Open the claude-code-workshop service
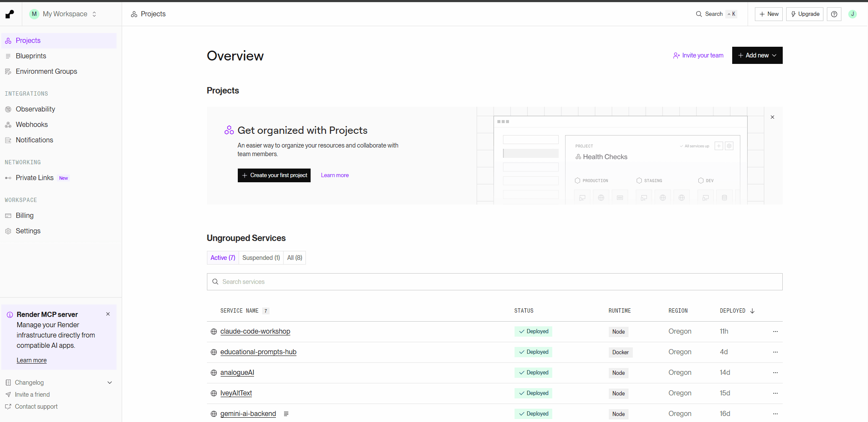Screen dimensions: 868x422 click(x=255, y=332)
